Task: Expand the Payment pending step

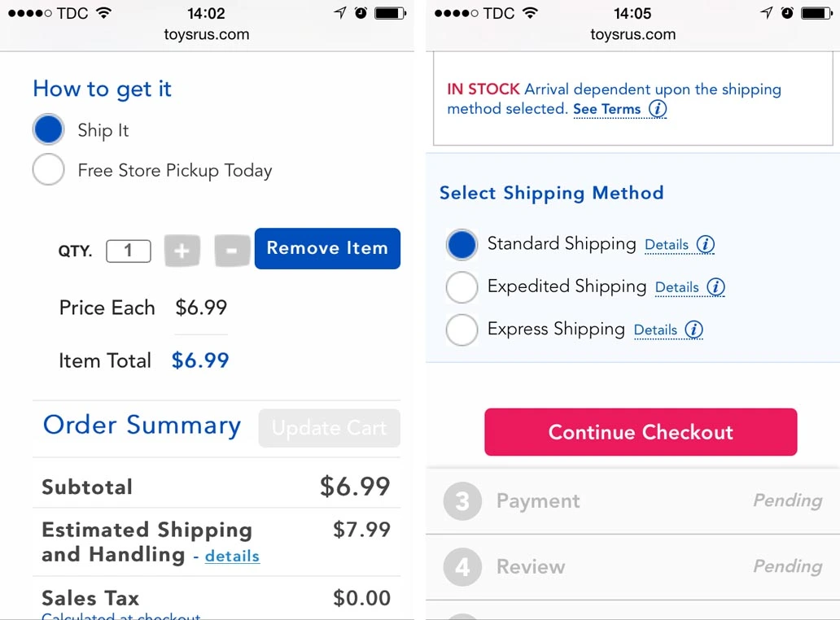Action: [x=632, y=501]
